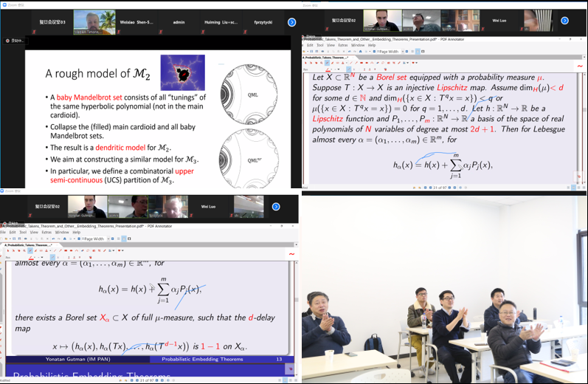Click Print icon in top-right PDF Annotator
The height and width of the screenshot is (384, 588).
pos(322,51)
